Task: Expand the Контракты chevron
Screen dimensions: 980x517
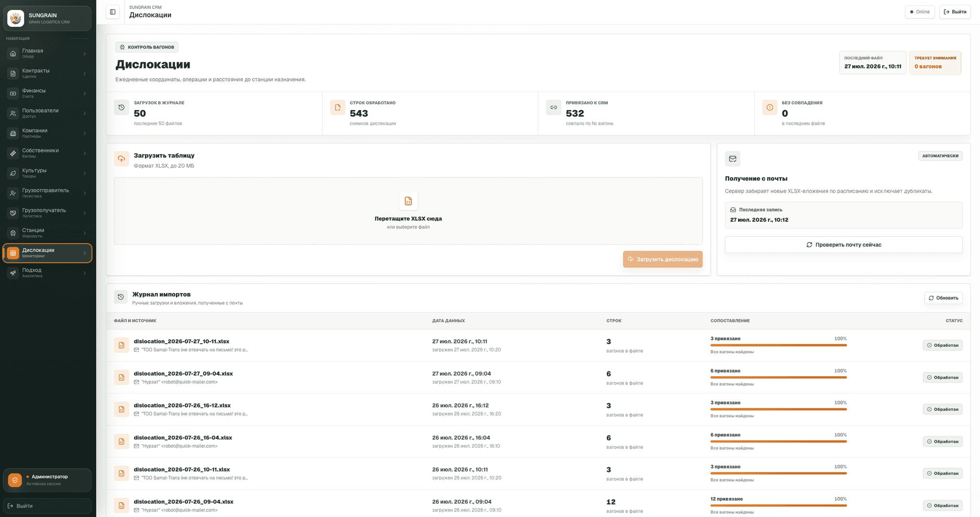Action: tap(85, 73)
